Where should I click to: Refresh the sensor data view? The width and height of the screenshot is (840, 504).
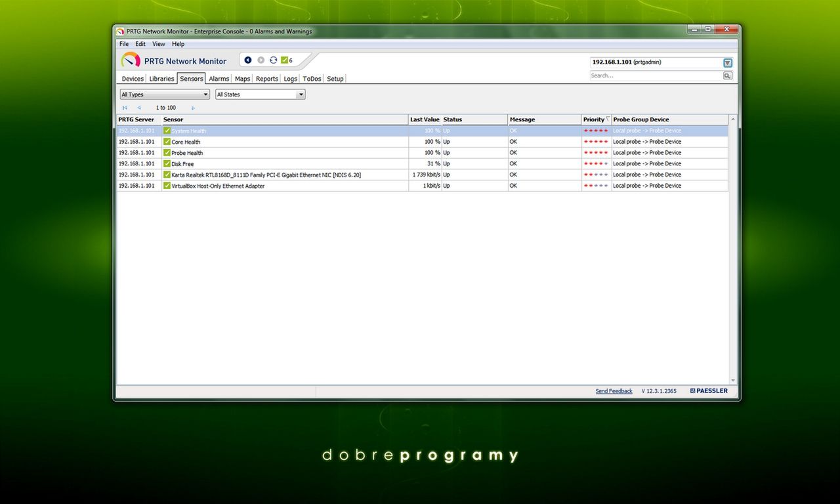(x=273, y=60)
